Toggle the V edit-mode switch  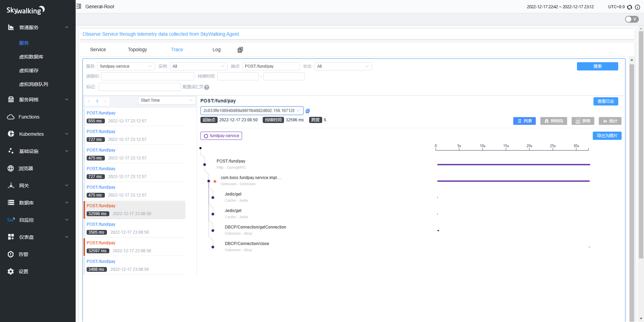click(632, 19)
